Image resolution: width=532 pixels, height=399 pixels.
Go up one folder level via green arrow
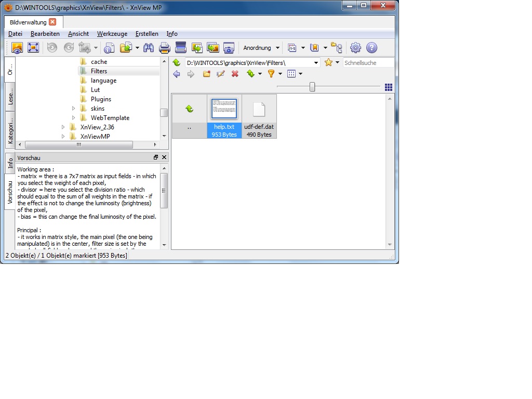point(177,63)
